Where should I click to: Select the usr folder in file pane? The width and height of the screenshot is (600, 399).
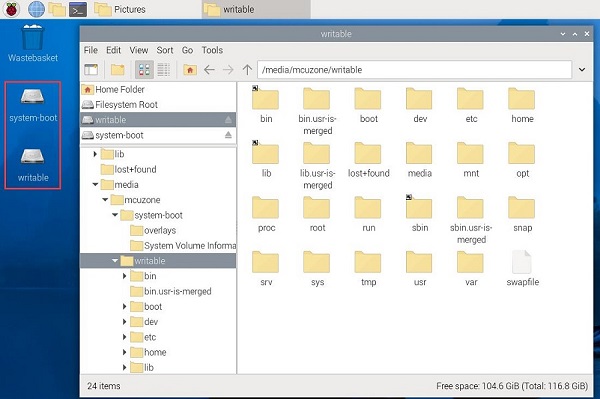pyautogui.click(x=419, y=268)
